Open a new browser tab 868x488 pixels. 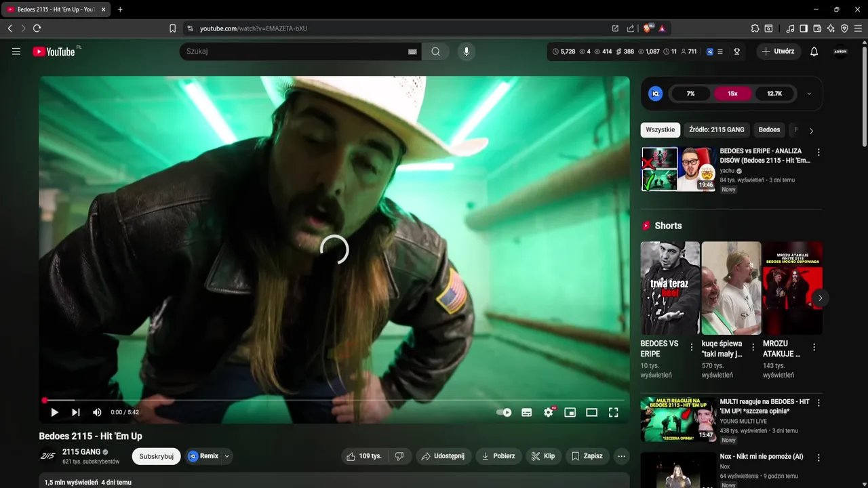tap(120, 9)
